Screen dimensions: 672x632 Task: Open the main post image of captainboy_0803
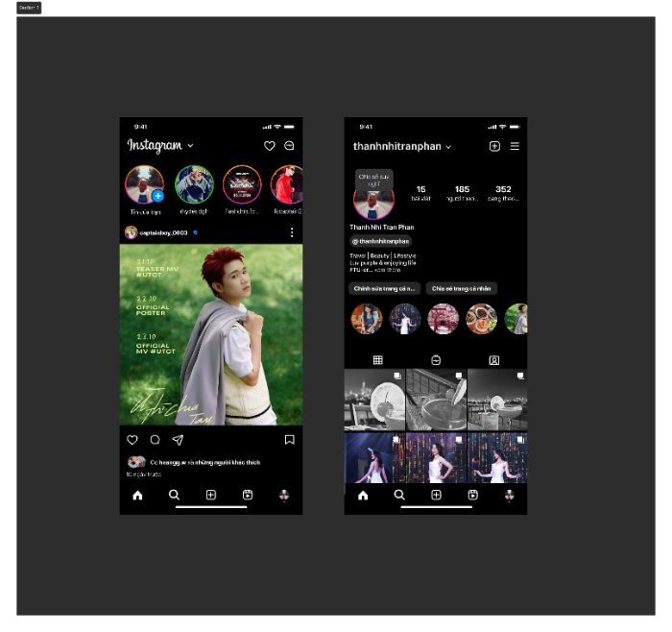pyautogui.click(x=211, y=334)
